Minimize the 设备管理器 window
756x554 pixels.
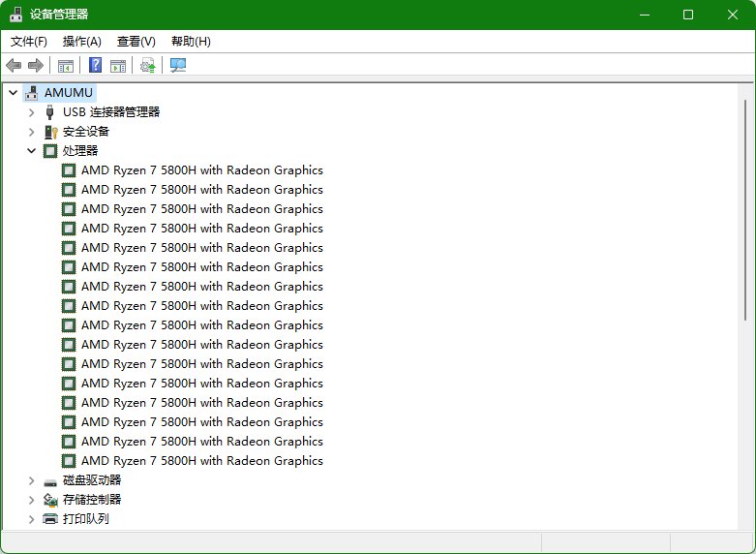(x=645, y=15)
